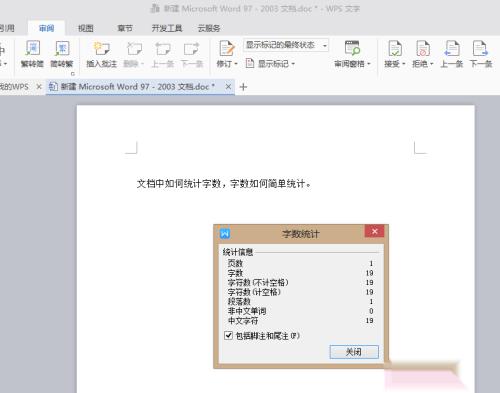Screen dimensions: 500x393
Task: Click in the document text line
Action: tap(224, 184)
